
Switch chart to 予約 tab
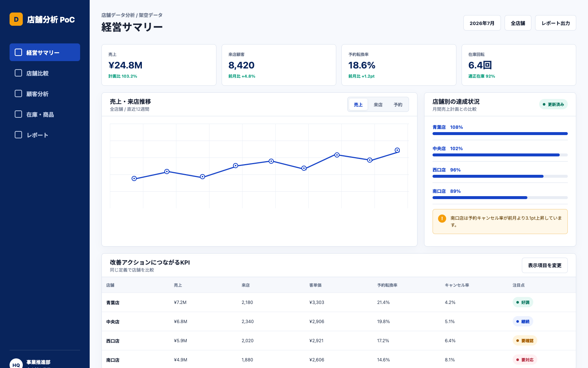398,105
